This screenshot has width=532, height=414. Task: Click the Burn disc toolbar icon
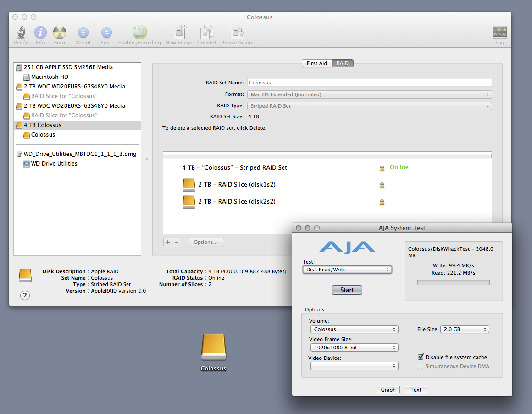click(x=59, y=33)
